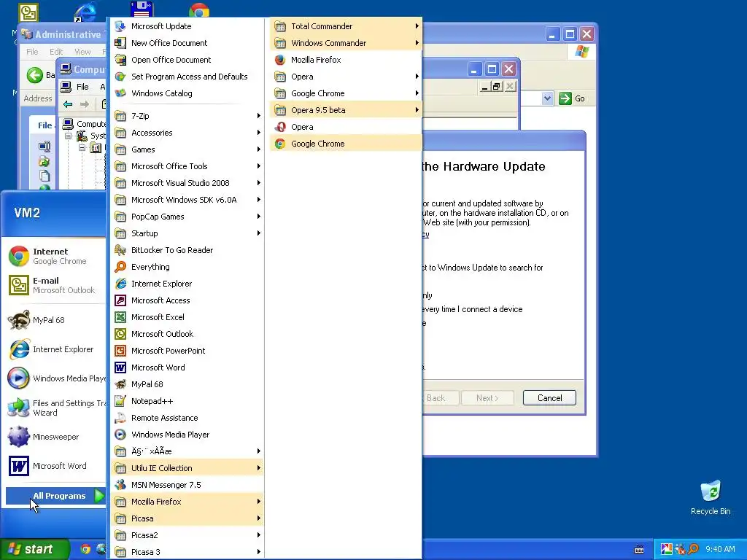Open the Google Chrome folder submenu

pyautogui.click(x=346, y=93)
